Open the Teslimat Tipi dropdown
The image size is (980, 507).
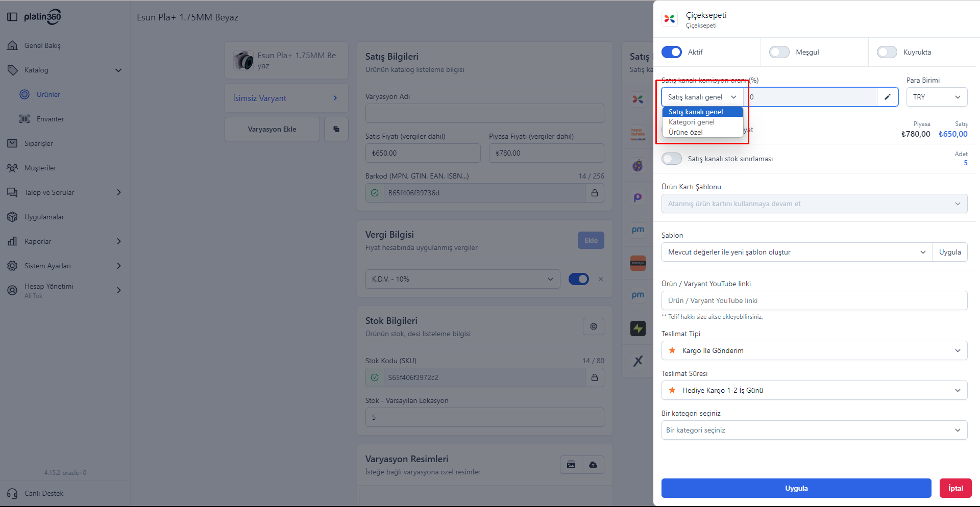(815, 350)
